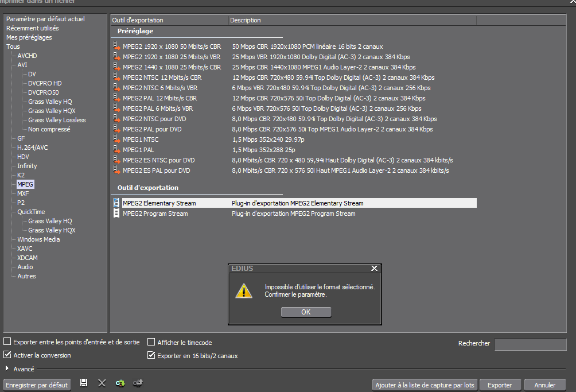Select Autres category
The width and height of the screenshot is (576, 392).
(26, 276)
